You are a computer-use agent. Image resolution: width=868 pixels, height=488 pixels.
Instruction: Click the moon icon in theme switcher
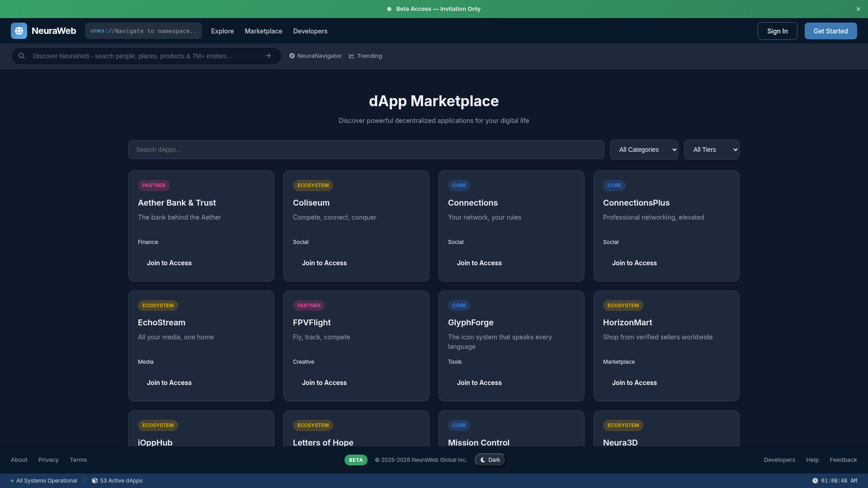point(483,460)
